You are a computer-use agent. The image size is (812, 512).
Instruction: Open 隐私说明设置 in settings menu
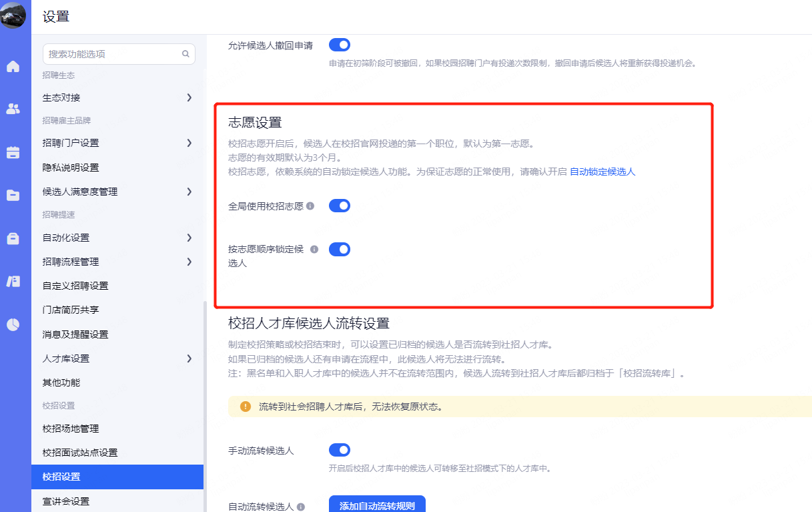71,168
